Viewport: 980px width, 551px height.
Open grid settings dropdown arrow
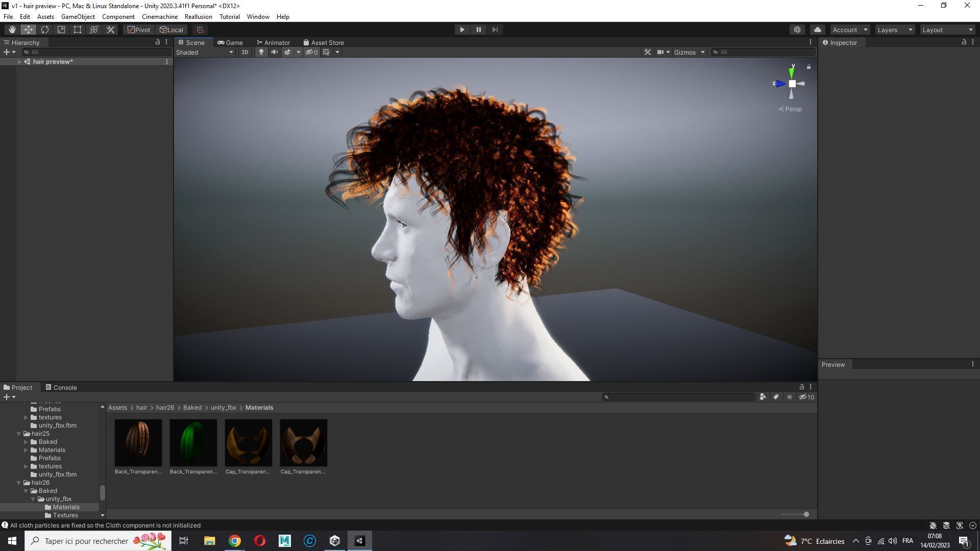coord(337,52)
